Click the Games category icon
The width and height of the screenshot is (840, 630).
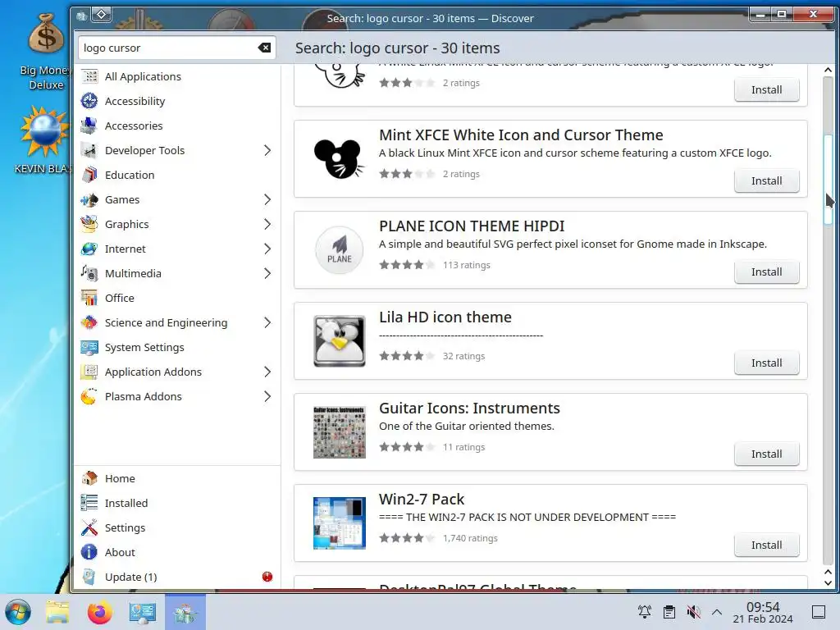(89, 200)
